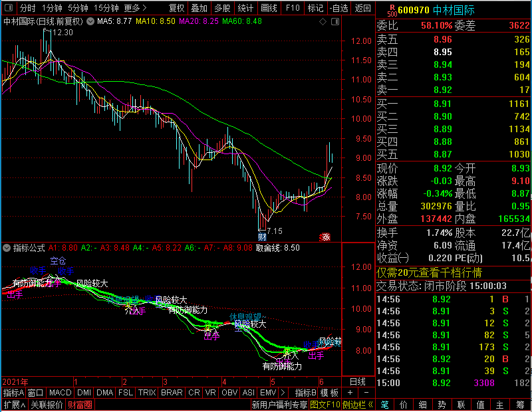This screenshot has width=532, height=412.
Task: Open the chart settings dropdown beside 前复权
Action: (x=90, y=21)
